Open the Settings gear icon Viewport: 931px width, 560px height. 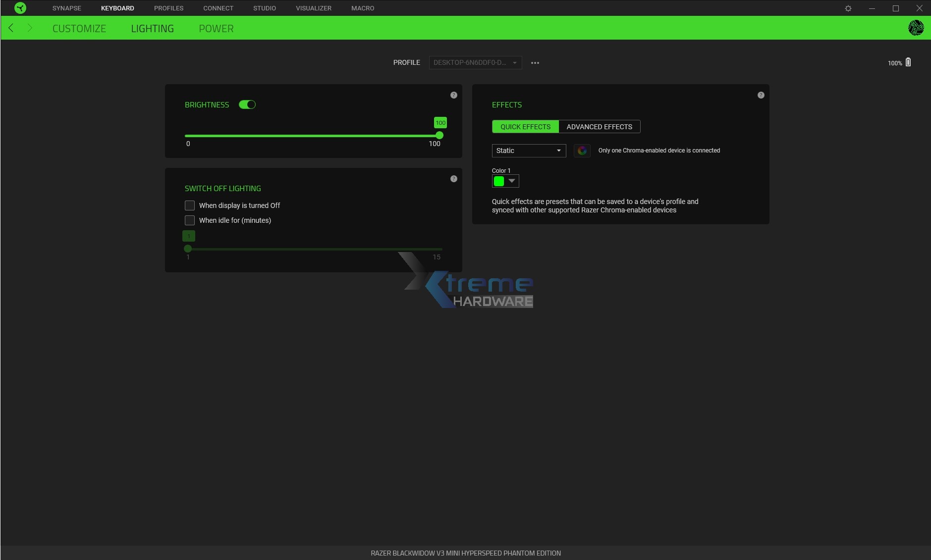847,8
